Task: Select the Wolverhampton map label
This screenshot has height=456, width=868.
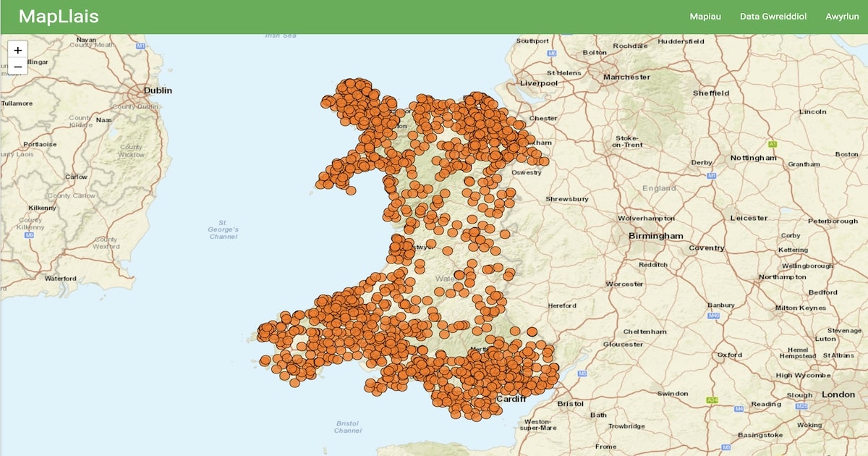Action: click(x=646, y=218)
